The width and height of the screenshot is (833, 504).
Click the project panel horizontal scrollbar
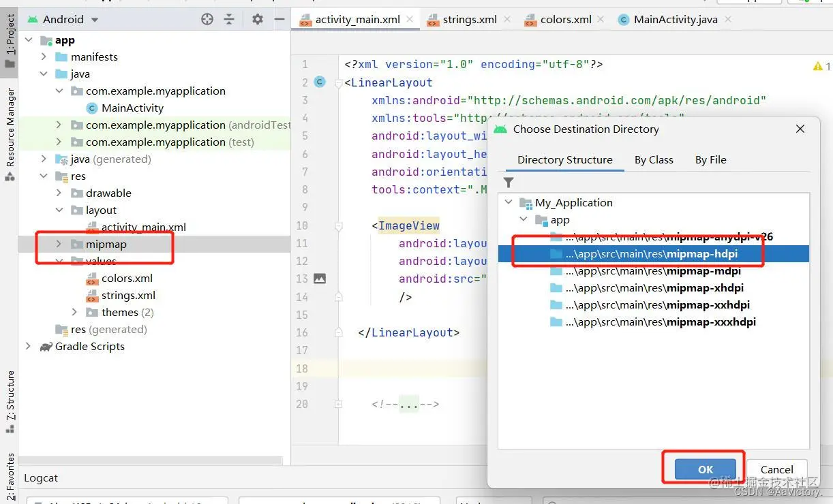coord(150,461)
